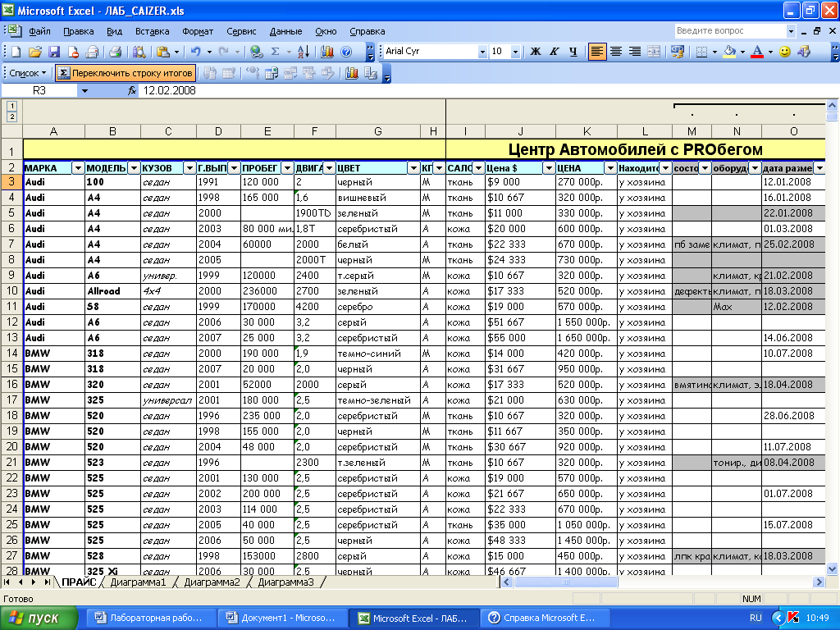Viewport: 840px width, 630px height.
Task: Open the Правка menu
Action: pyautogui.click(x=78, y=31)
